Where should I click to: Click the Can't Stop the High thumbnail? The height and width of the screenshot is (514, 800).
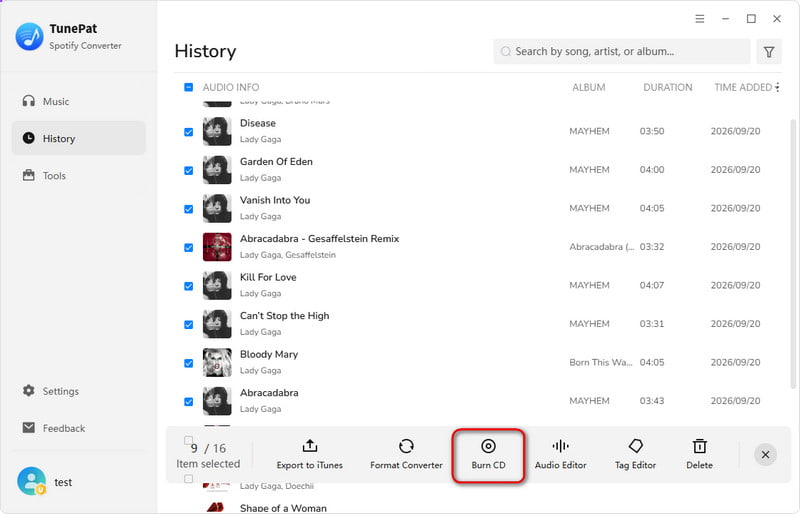point(217,324)
